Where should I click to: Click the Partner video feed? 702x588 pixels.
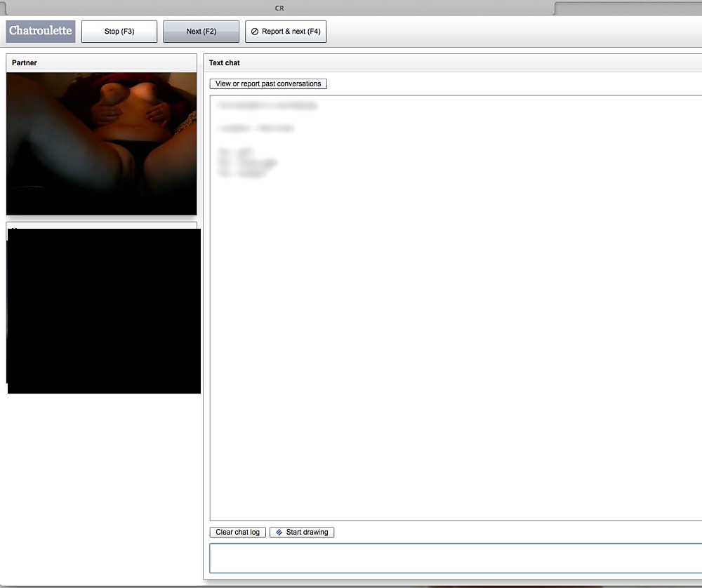[101, 143]
